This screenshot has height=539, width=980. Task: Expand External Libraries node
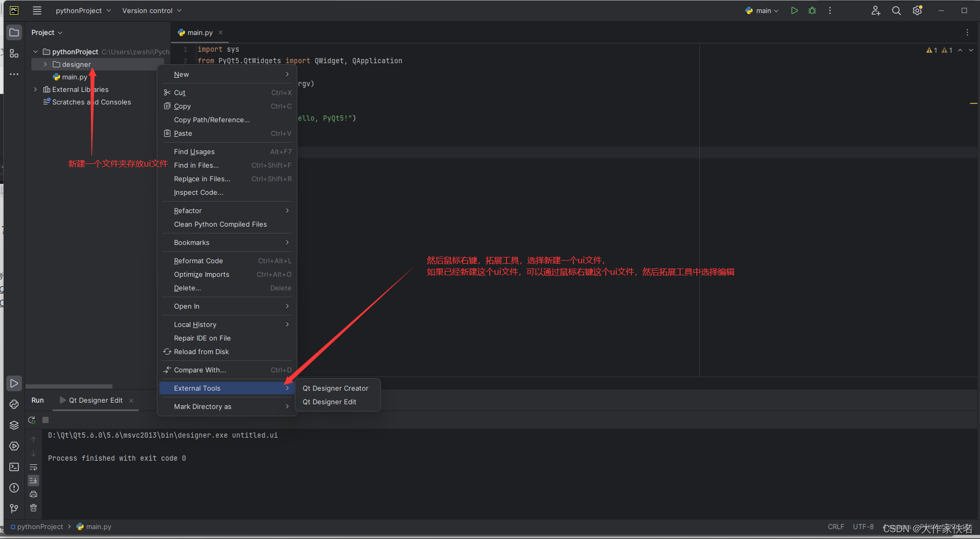click(x=36, y=89)
